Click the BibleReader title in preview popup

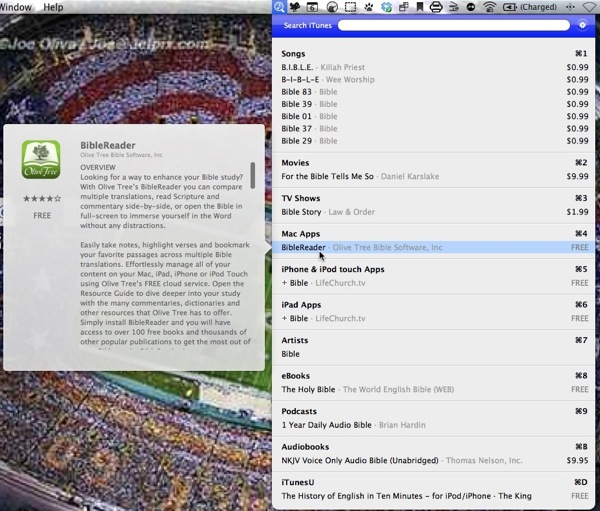(x=108, y=145)
